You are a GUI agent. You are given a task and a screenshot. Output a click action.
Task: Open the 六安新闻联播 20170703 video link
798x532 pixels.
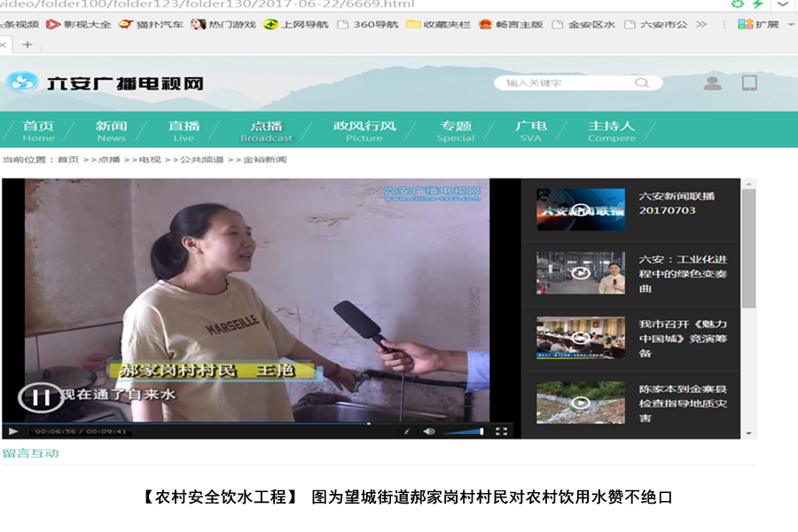point(677,203)
